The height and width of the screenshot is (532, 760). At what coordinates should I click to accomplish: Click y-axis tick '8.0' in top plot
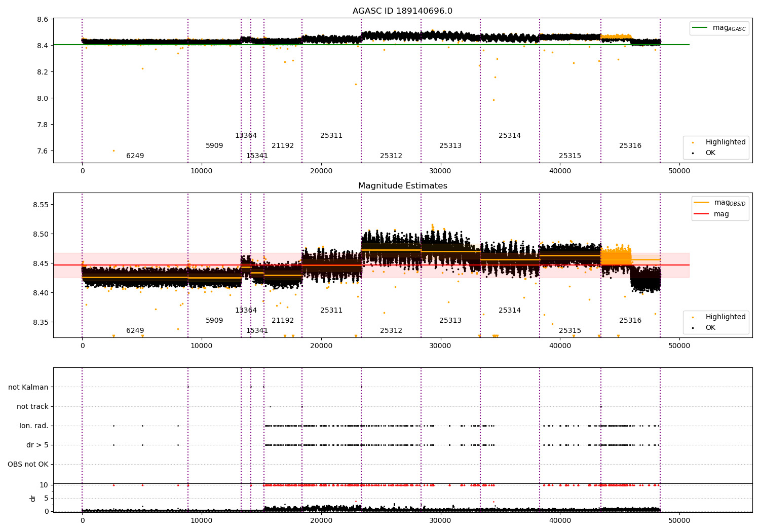tap(43, 98)
